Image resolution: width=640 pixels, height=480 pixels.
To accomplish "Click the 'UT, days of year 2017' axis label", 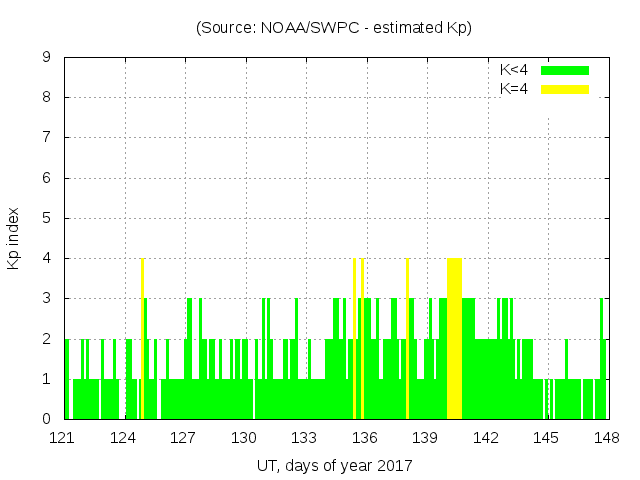I will click(334, 466).
